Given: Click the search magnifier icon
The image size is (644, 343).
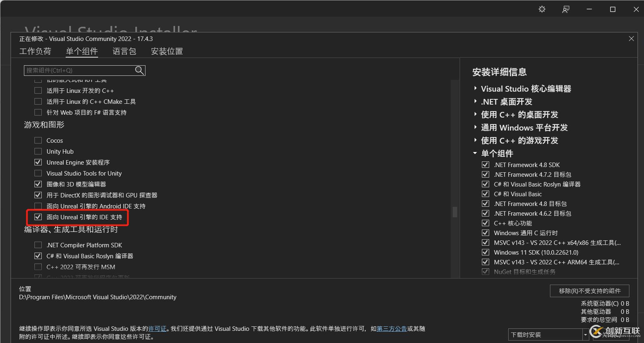Looking at the screenshot, I should (x=139, y=71).
